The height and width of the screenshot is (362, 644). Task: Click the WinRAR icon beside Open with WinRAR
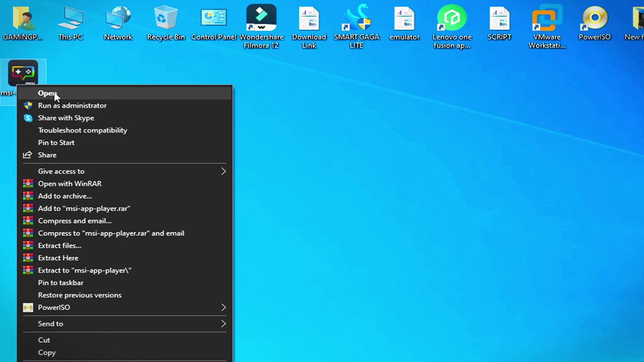coord(28,184)
